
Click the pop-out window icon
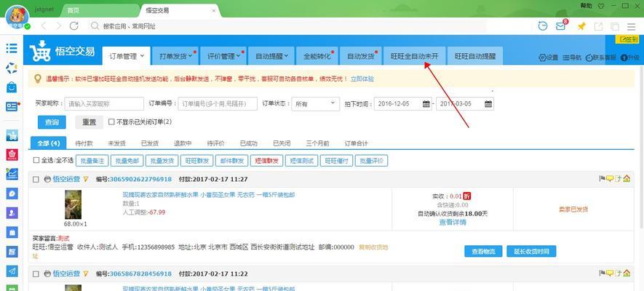pyautogui.click(x=598, y=26)
